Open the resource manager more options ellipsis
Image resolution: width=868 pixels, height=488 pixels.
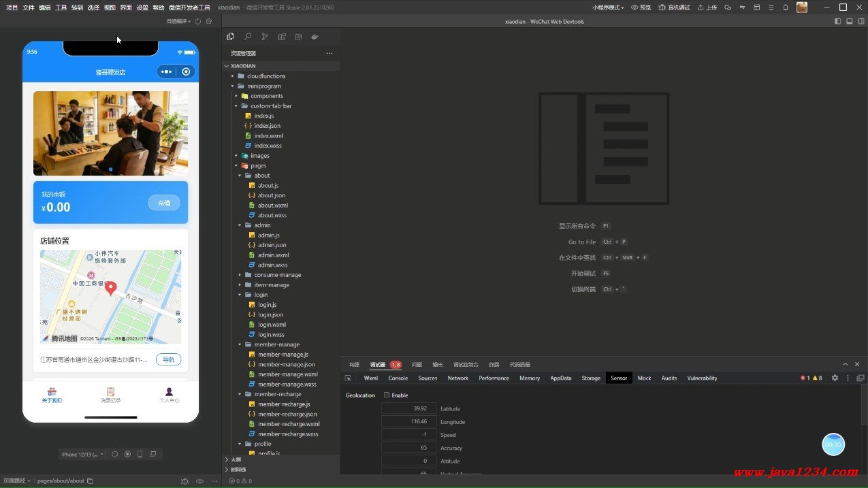[x=329, y=53]
